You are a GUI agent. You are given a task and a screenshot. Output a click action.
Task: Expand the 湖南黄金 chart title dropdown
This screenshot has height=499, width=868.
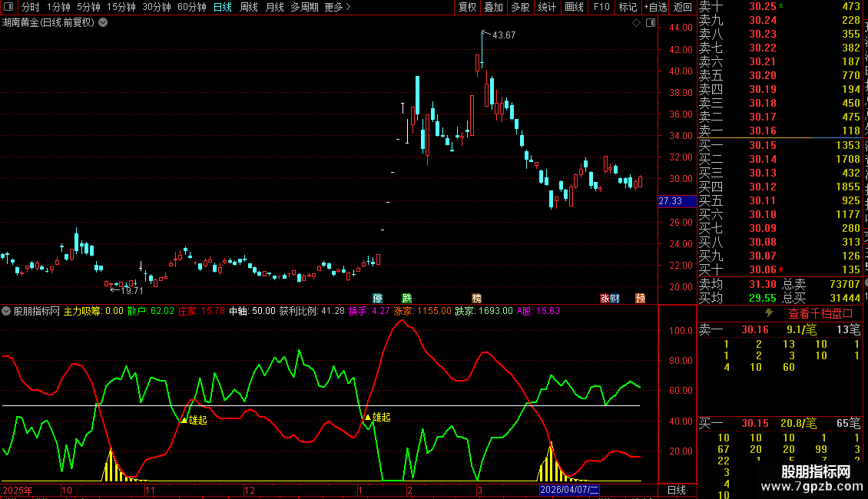click(x=104, y=22)
